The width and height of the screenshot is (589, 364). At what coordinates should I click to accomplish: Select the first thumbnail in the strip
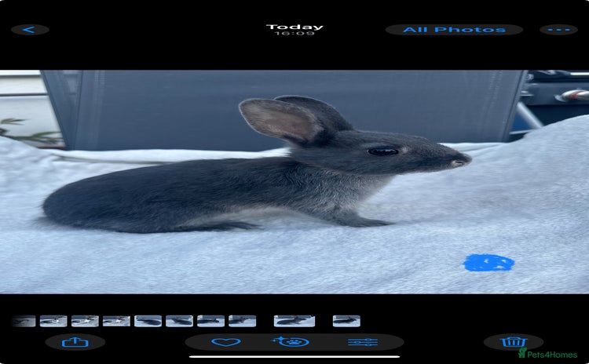pyautogui.click(x=24, y=321)
